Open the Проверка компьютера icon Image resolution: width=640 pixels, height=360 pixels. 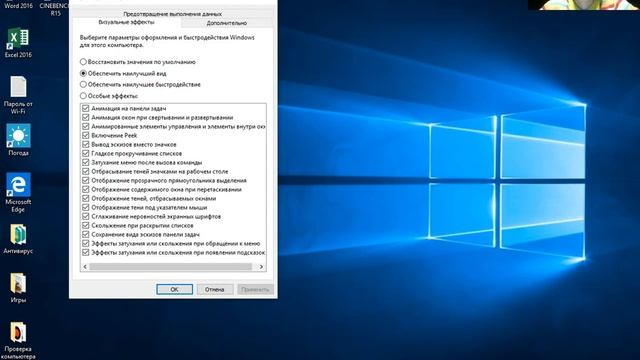coord(18,340)
